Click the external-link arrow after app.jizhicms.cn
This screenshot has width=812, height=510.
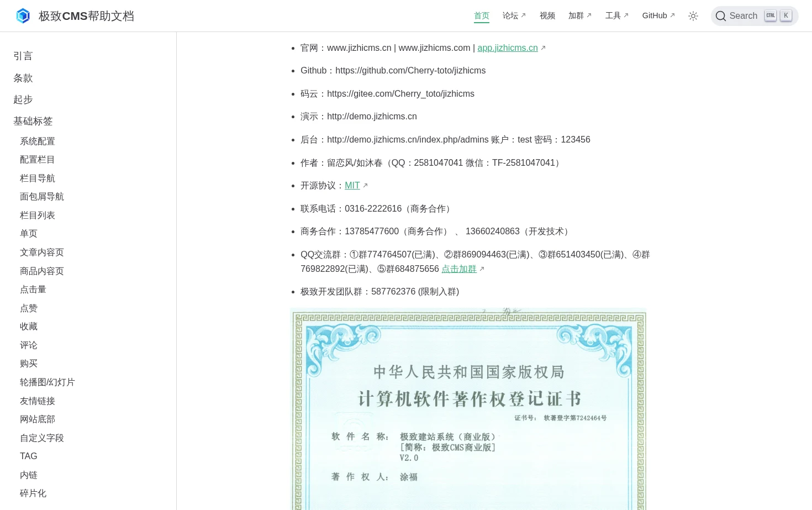coord(543,48)
